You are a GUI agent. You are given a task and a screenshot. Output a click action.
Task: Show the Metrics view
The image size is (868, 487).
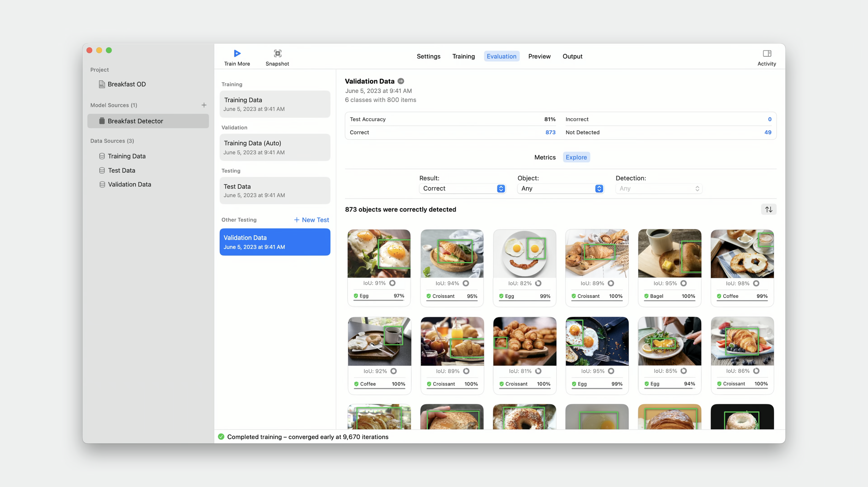(x=545, y=157)
